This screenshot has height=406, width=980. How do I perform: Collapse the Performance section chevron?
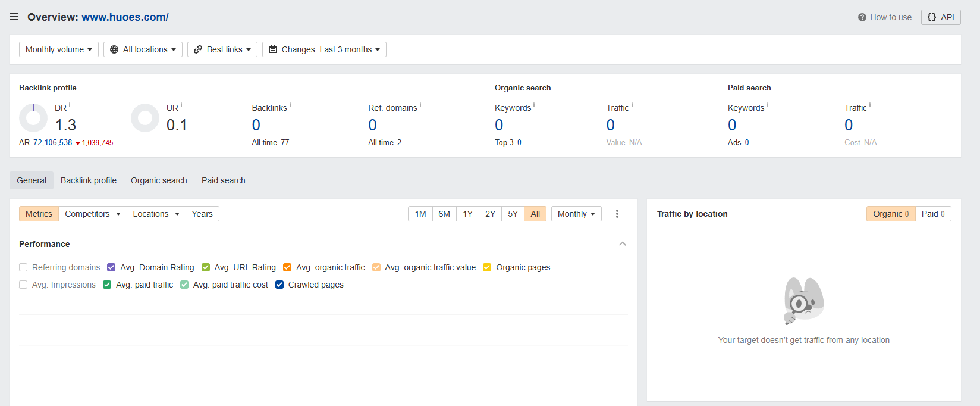(x=623, y=244)
